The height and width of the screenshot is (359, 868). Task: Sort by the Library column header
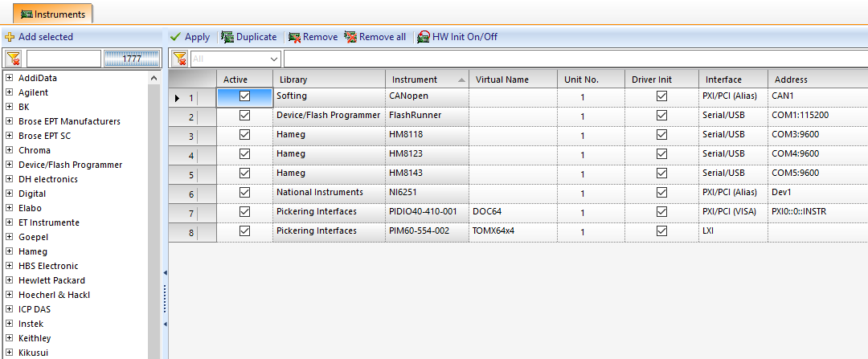(x=329, y=80)
